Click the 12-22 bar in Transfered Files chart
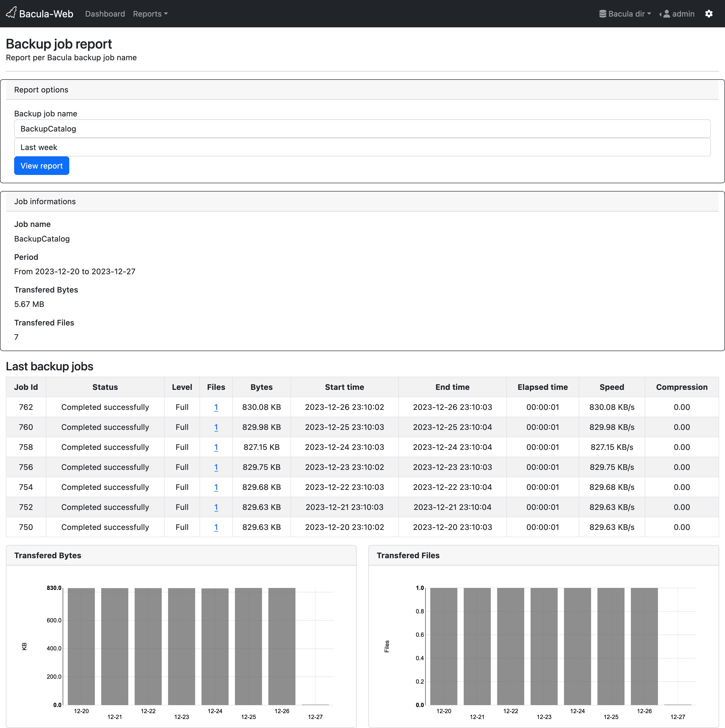 click(x=511, y=646)
